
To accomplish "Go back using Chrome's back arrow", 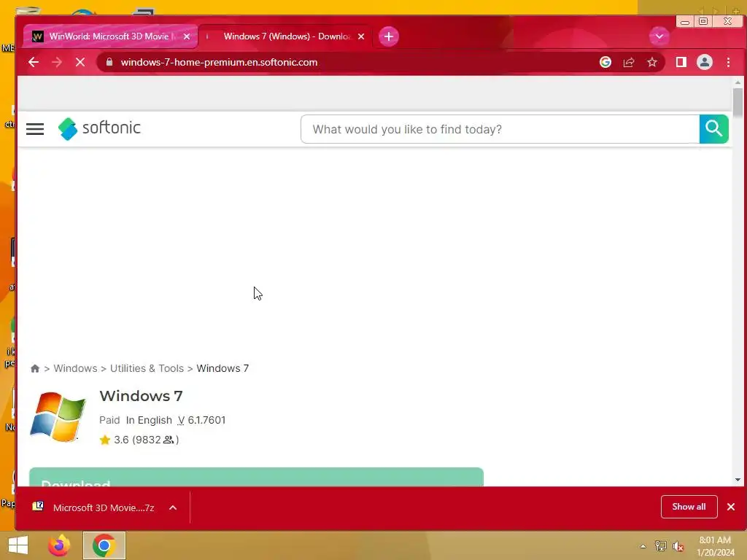I will 34,63.
